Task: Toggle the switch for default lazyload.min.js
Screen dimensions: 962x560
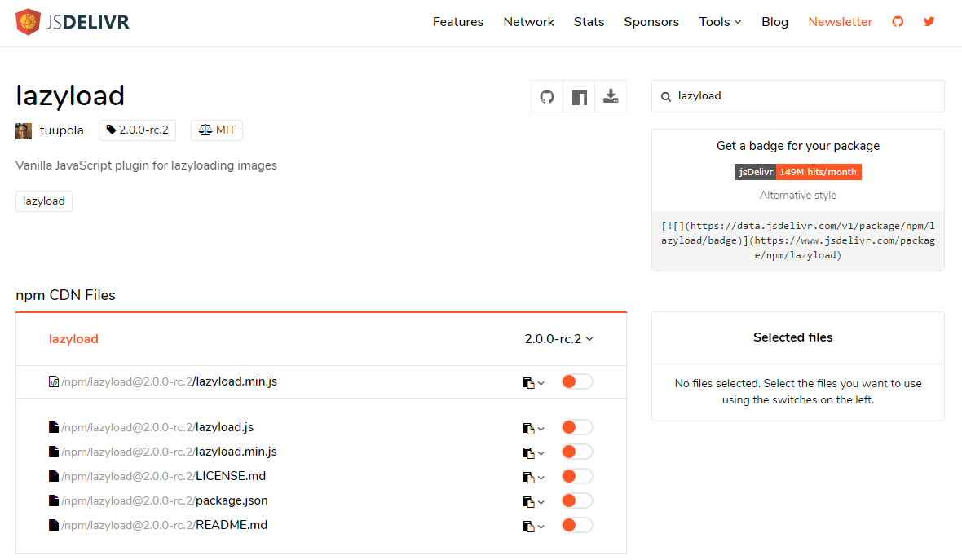Action: pyautogui.click(x=576, y=381)
